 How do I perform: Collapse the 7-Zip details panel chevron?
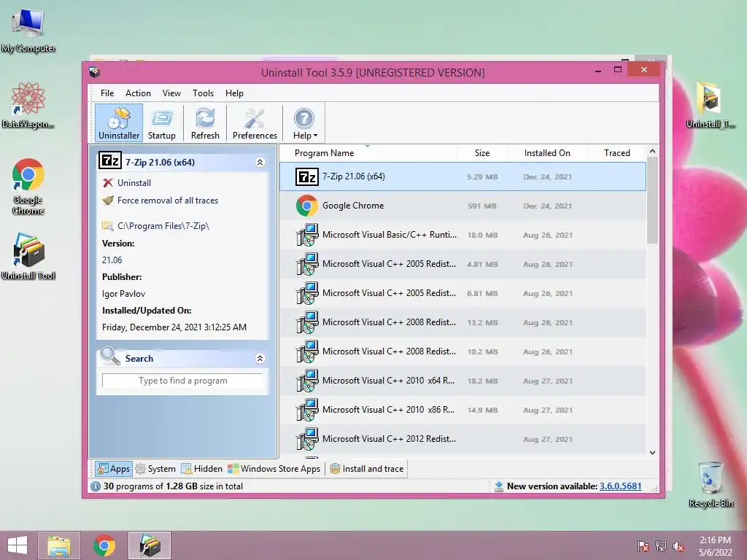click(260, 163)
